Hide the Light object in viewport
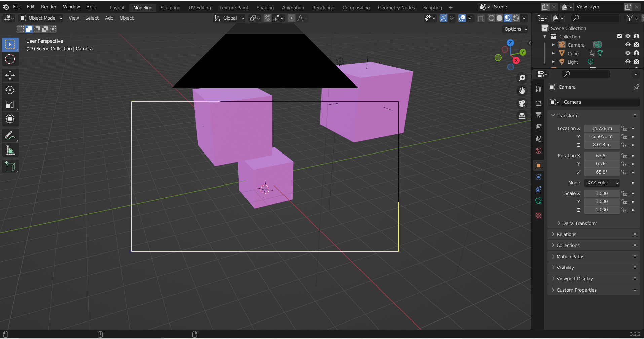The height and width of the screenshot is (339, 644). pyautogui.click(x=628, y=61)
